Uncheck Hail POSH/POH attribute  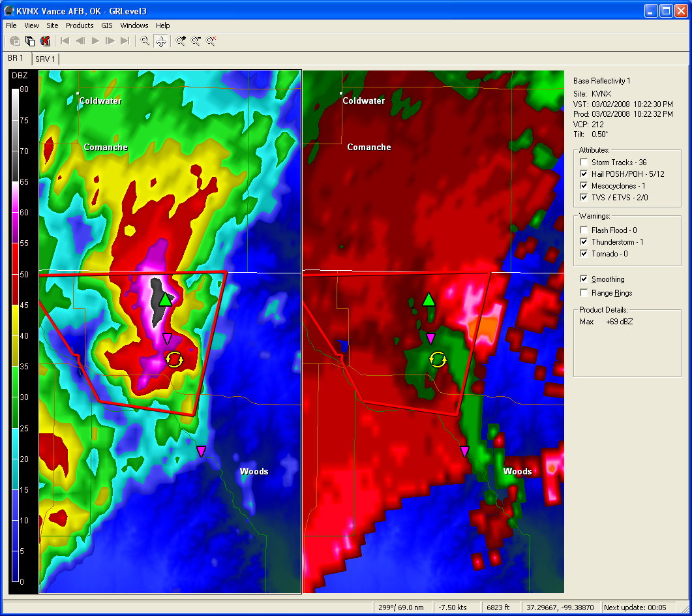point(584,174)
